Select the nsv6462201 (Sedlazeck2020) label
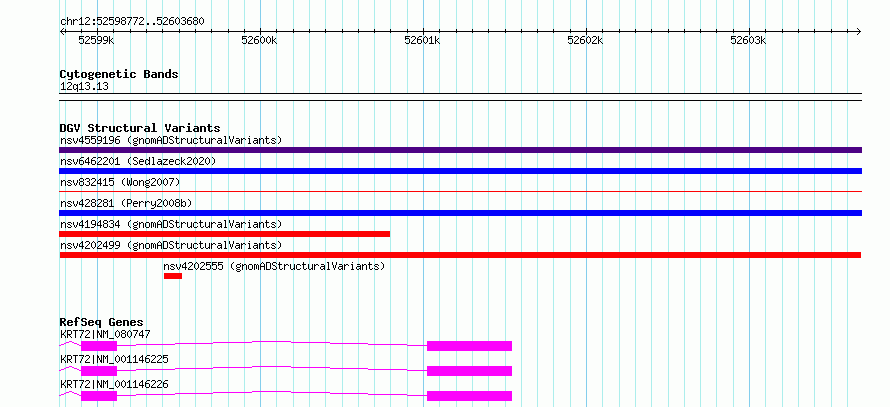The image size is (890, 407). 138,161
